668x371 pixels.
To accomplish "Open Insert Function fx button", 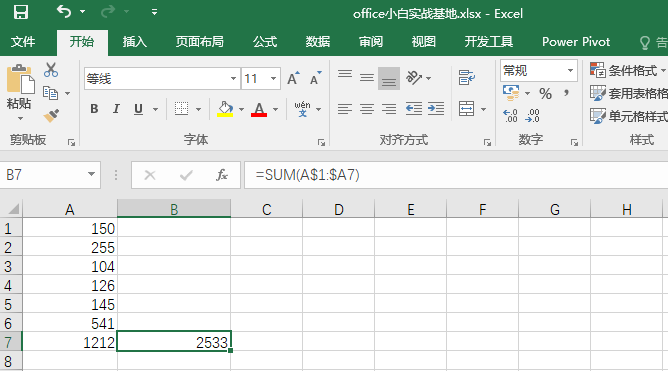I will [222, 175].
